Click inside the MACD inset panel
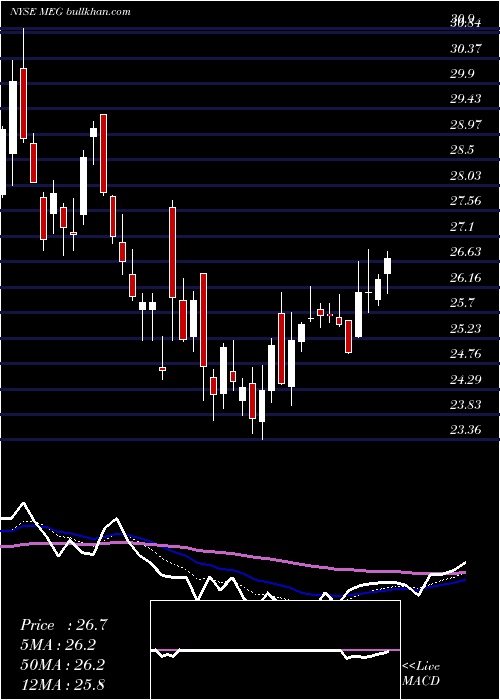The height and width of the screenshot is (700, 500). 275,650
